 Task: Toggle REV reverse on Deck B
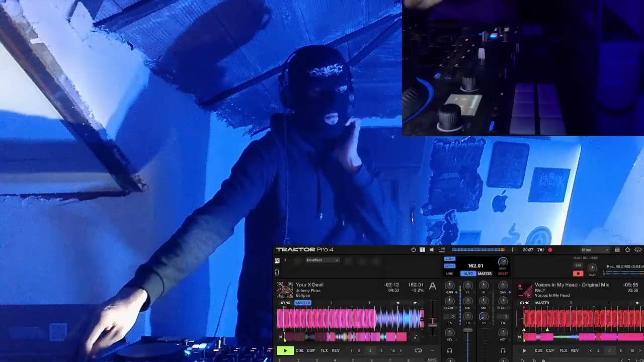pyautogui.click(x=575, y=350)
